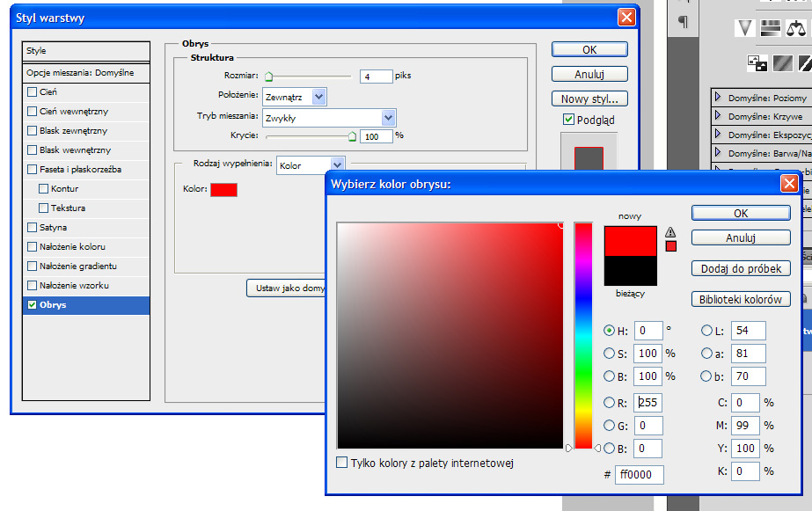Open the paragraph panel pilcrow icon

pyautogui.click(x=683, y=22)
